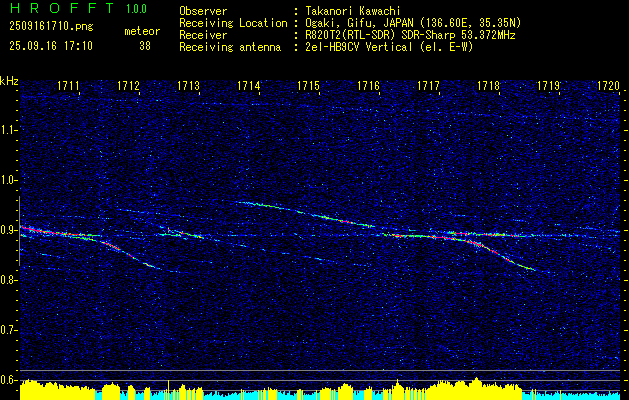Click the 0.8 kHz frequency label
The width and height of the screenshot is (629, 400).
[7, 280]
